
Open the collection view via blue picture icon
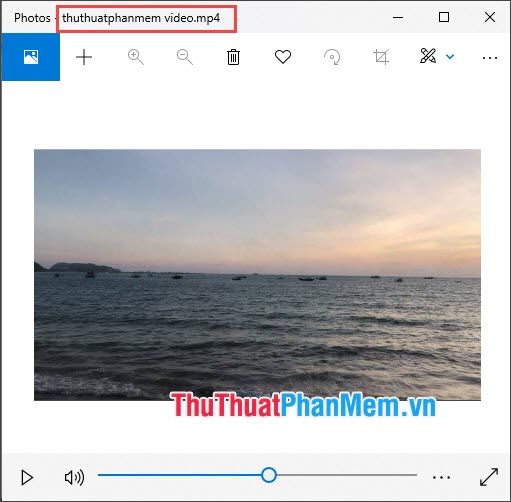[31, 57]
